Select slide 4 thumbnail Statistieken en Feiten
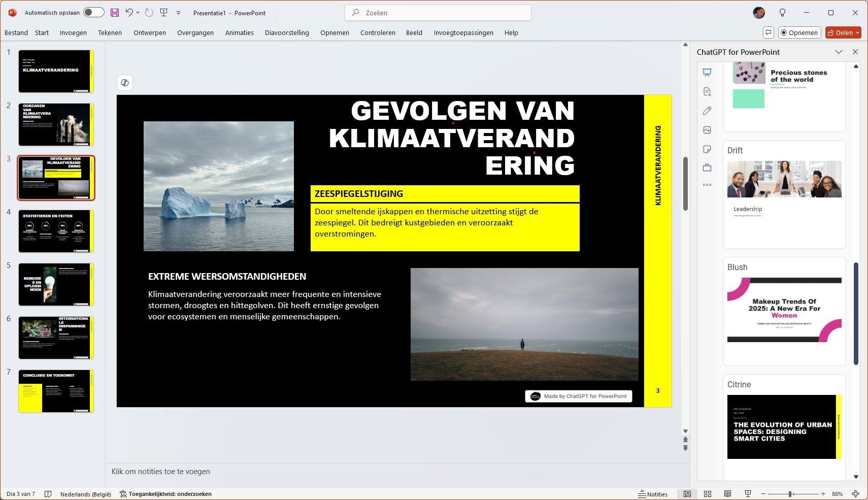Image resolution: width=868 pixels, height=500 pixels. pyautogui.click(x=56, y=231)
